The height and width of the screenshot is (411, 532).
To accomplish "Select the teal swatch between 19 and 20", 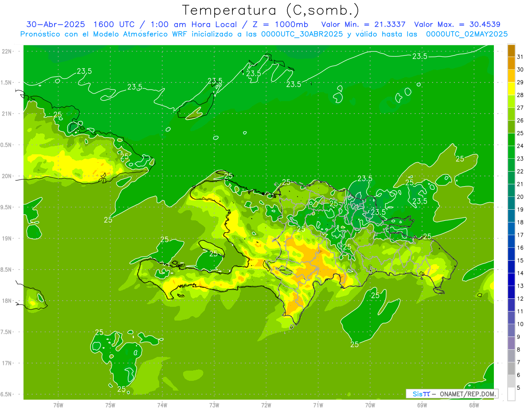I will [x=511, y=203].
